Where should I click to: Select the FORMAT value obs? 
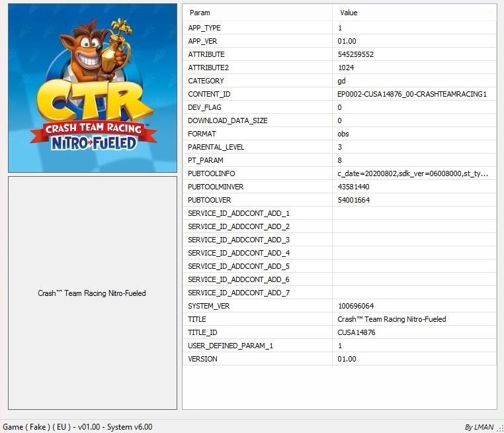343,134
